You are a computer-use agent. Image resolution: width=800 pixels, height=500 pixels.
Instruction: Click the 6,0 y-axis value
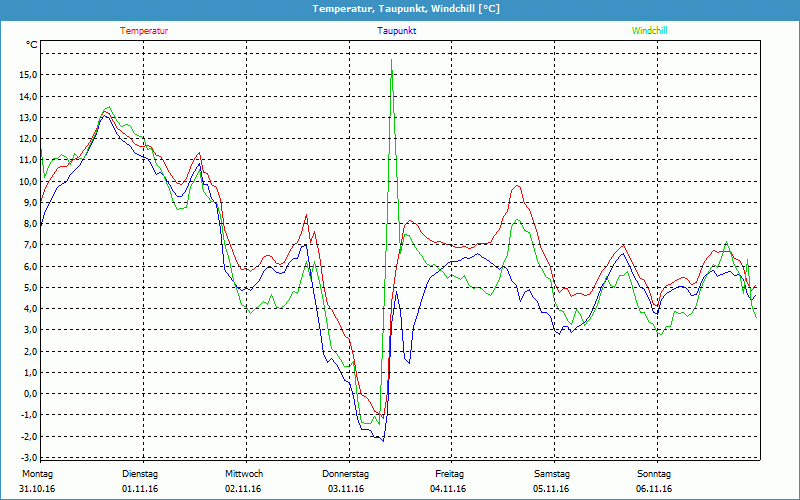click(x=30, y=266)
